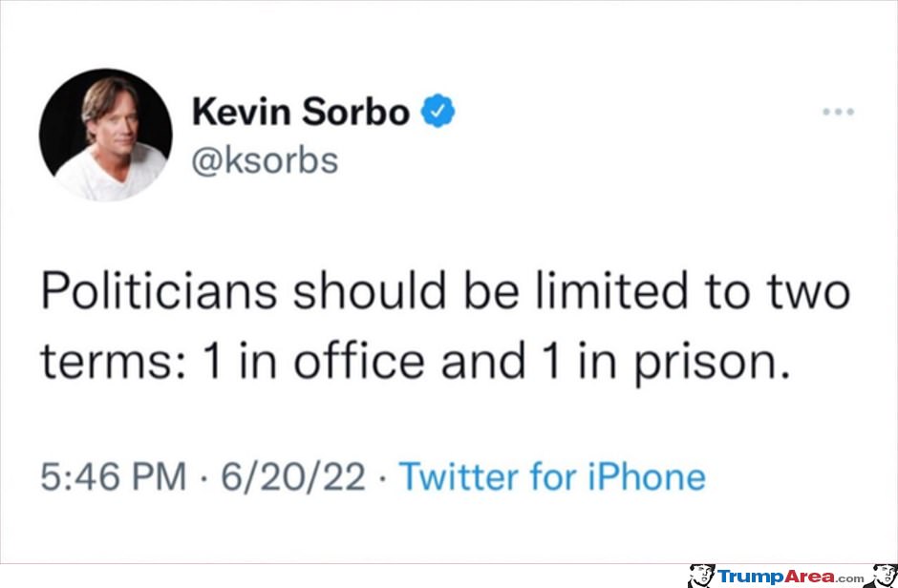
Task: Click the cartoon face icon left of TrumpArea
Action: coord(701,576)
